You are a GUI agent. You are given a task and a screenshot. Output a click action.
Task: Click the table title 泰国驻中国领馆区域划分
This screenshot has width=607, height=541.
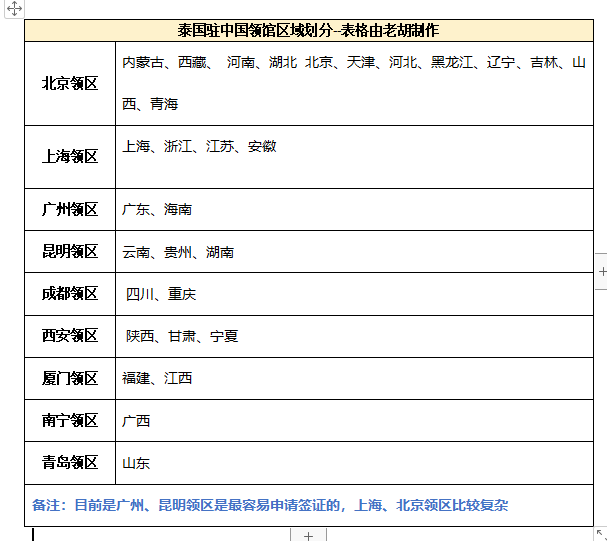[255, 31]
